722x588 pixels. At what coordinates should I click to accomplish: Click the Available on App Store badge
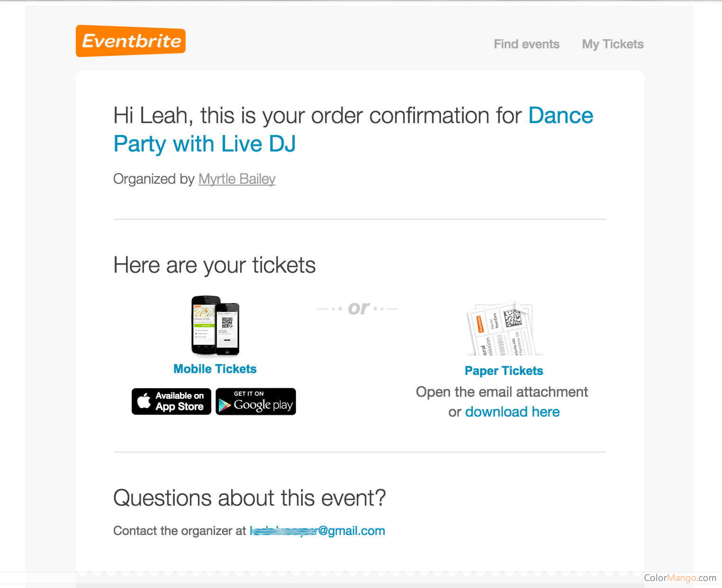click(x=171, y=401)
